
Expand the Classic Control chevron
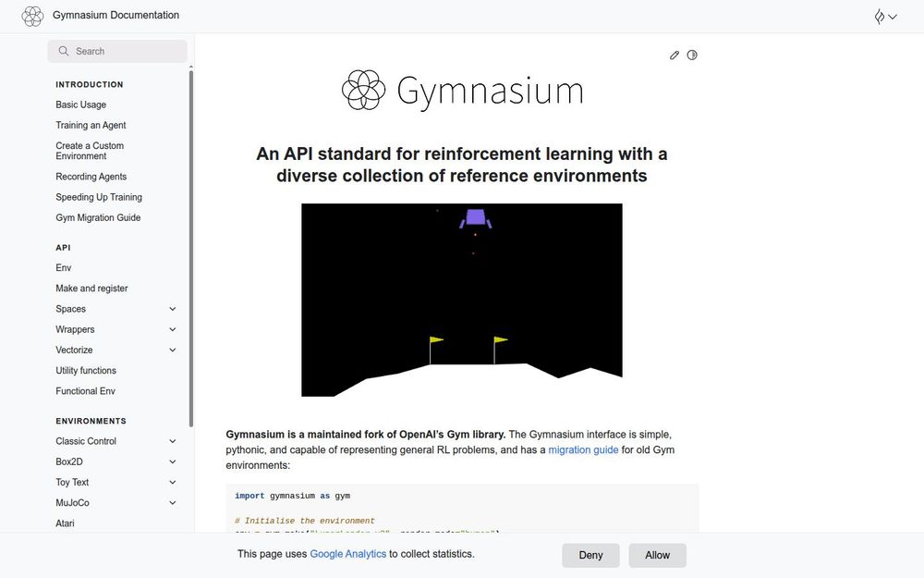point(173,441)
